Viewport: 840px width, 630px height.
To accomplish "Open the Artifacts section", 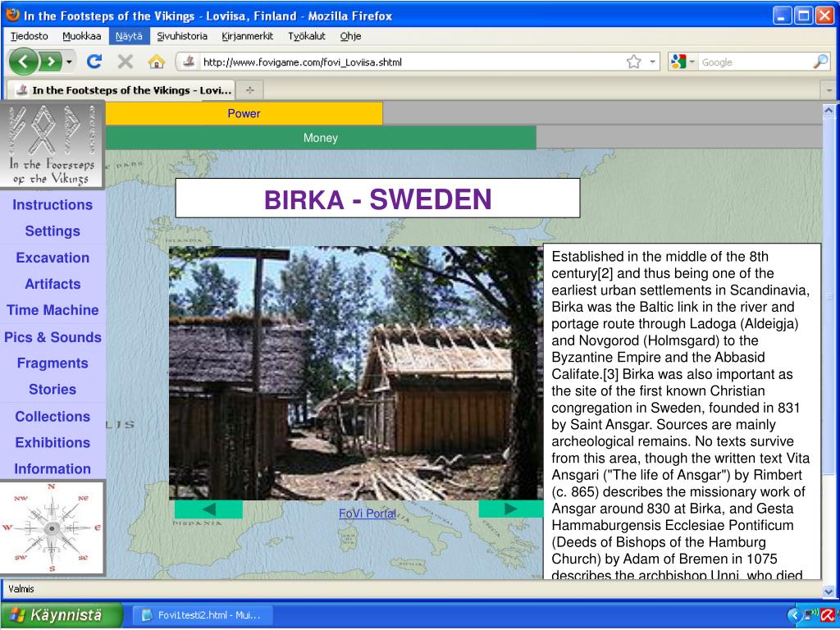I will (52, 284).
